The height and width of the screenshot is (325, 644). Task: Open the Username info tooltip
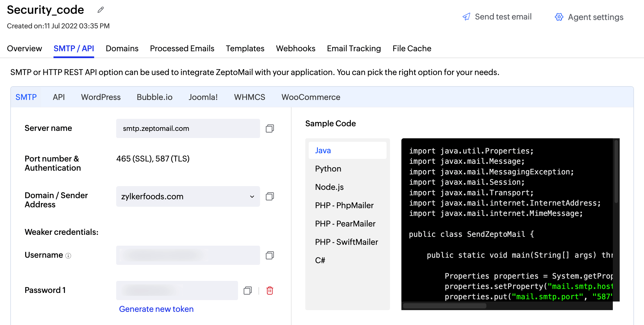pos(68,256)
